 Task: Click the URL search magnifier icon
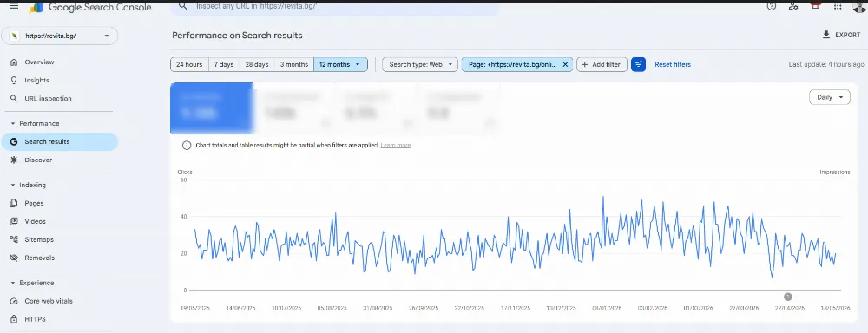[182, 7]
